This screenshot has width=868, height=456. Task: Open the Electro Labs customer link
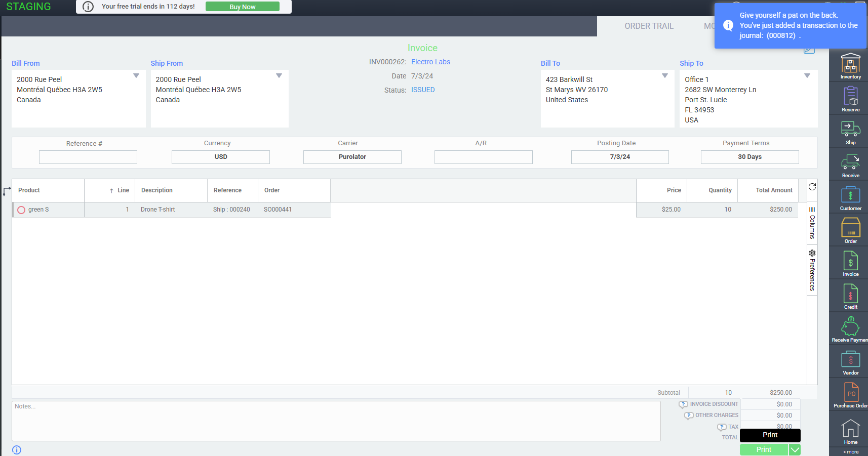pyautogui.click(x=430, y=62)
